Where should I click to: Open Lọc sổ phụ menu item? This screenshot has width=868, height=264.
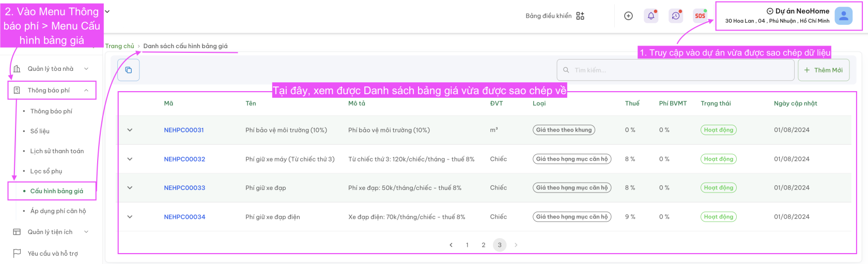coord(46,171)
